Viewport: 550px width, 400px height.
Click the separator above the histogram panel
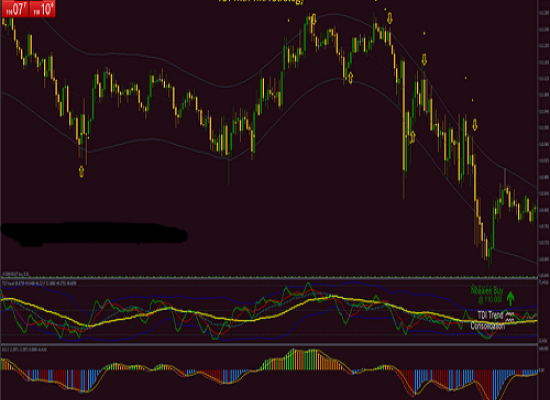pyautogui.click(x=269, y=345)
